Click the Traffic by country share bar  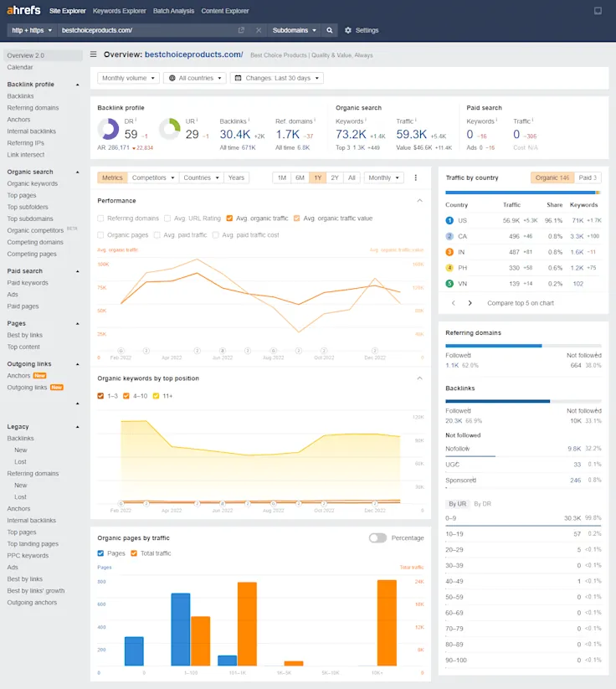(523, 193)
